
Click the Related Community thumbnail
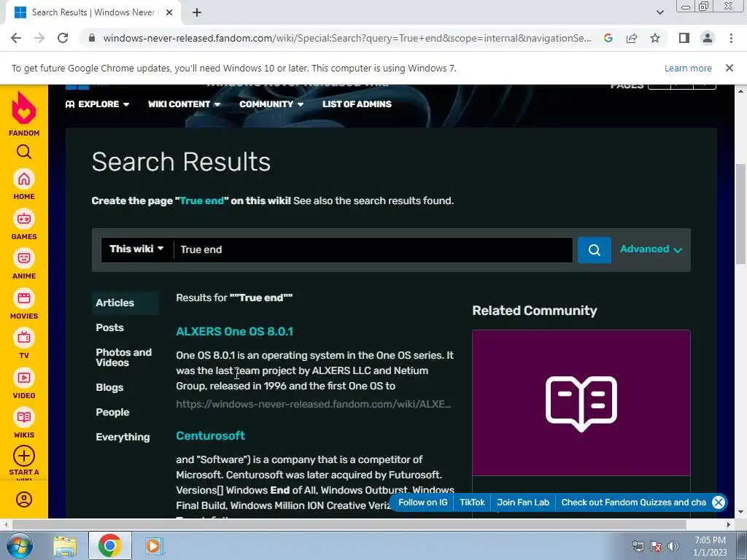click(581, 402)
